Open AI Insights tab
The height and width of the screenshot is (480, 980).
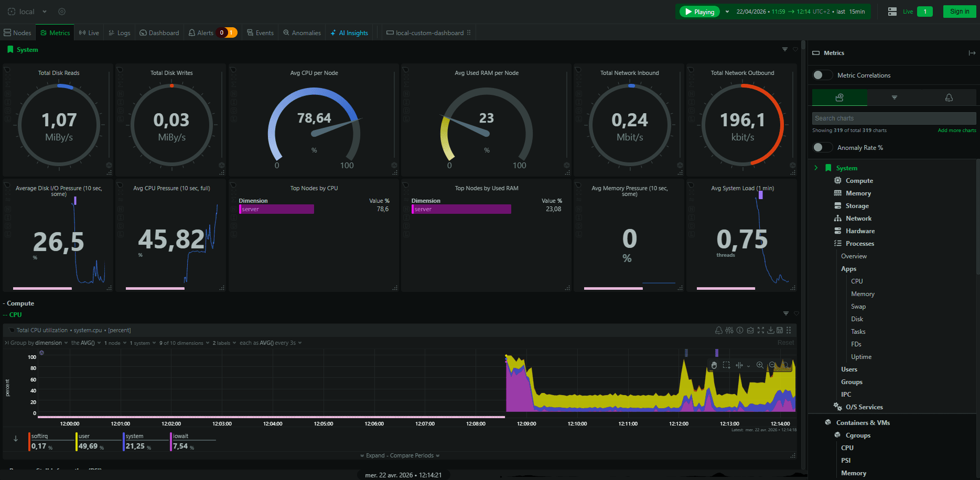click(349, 32)
